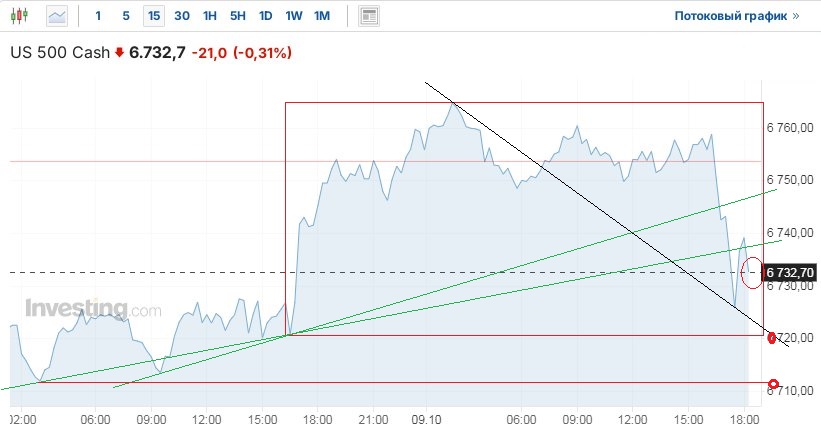Click the Investing.com watermark logo
The height and width of the screenshot is (430, 821).
point(92,309)
